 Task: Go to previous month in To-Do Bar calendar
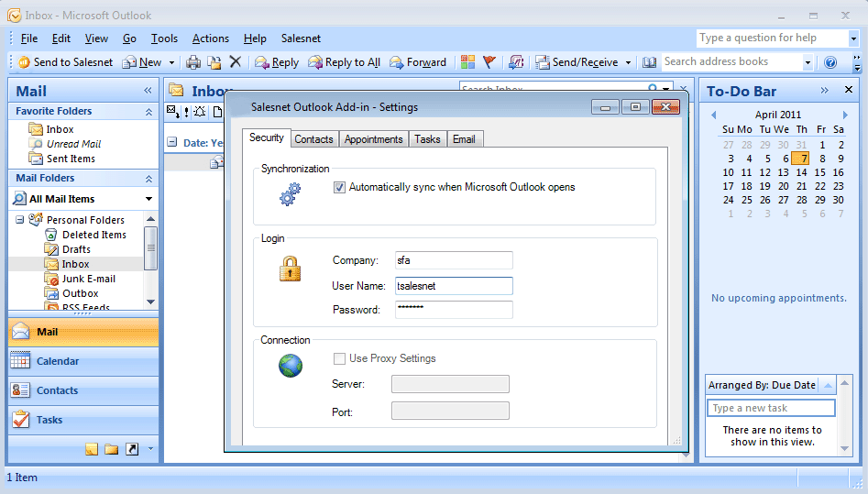coord(713,115)
